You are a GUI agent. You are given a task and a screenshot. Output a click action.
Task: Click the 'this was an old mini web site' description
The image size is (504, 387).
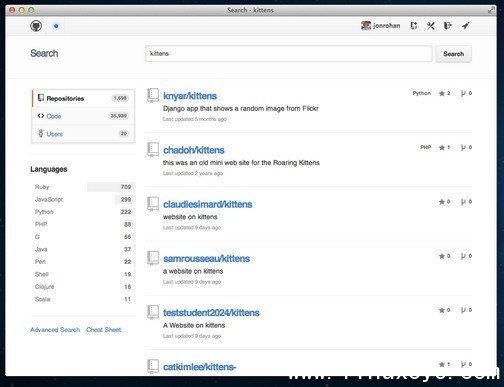coord(241,163)
